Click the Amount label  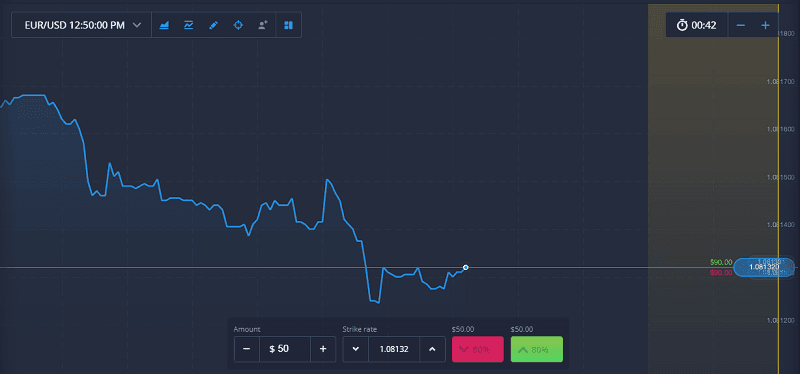pyautogui.click(x=247, y=330)
